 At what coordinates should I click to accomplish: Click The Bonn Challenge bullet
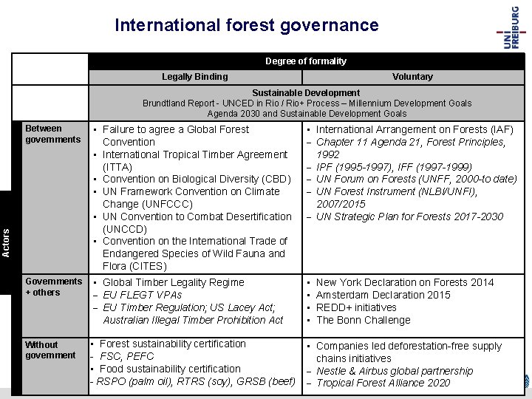coord(364,320)
